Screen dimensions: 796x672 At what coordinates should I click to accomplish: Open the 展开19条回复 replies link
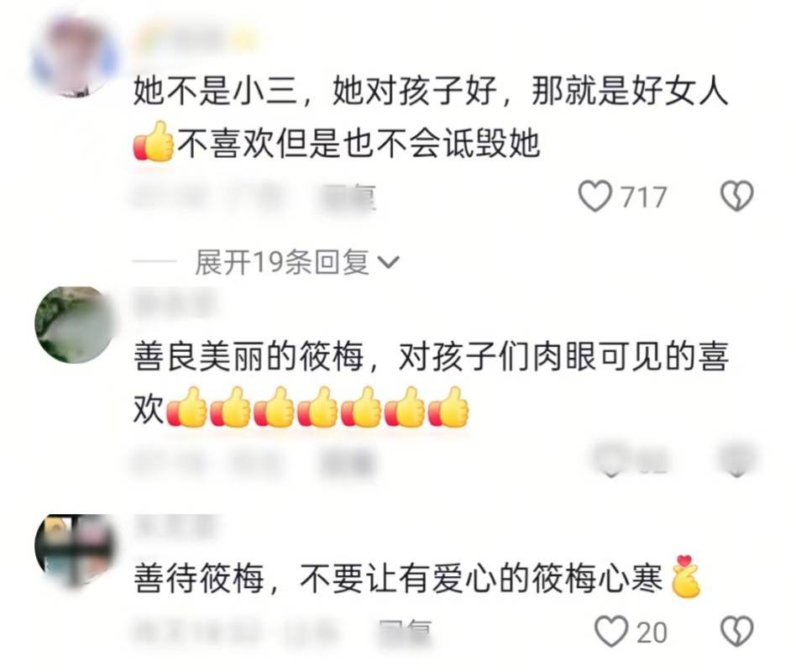[282, 262]
